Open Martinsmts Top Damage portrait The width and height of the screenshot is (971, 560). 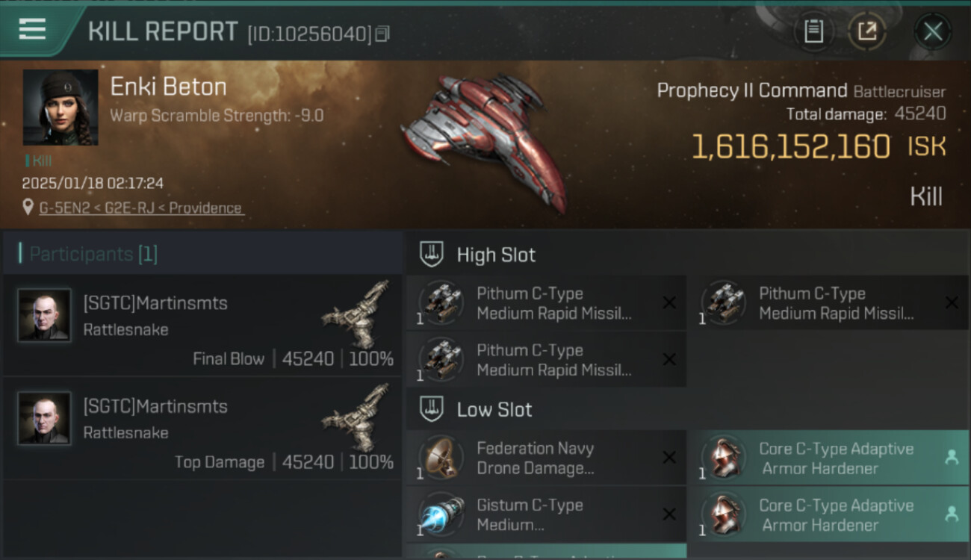click(x=45, y=418)
